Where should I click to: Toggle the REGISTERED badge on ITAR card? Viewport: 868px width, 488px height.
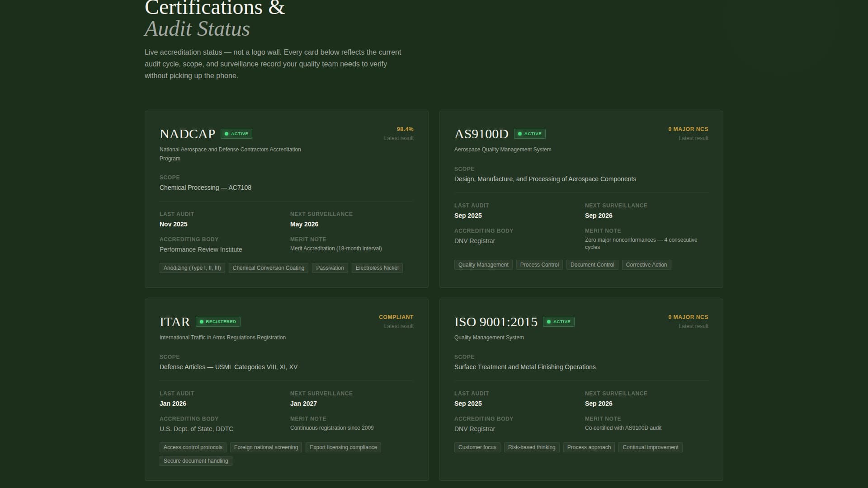tap(218, 321)
